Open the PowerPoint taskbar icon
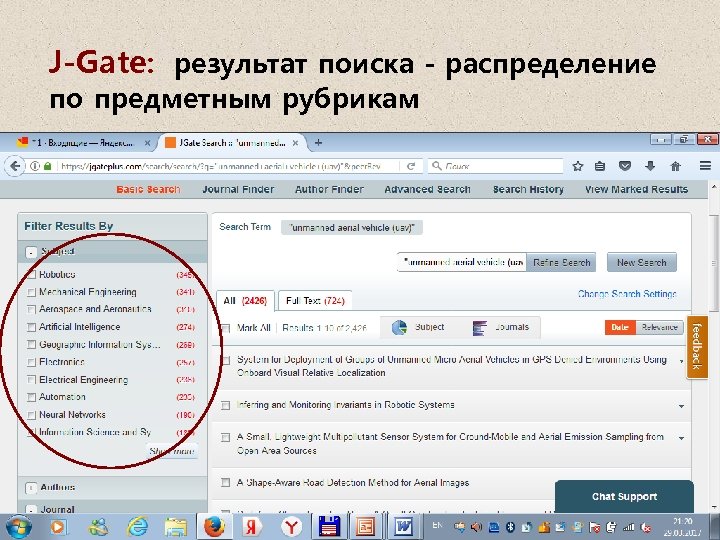 click(x=365, y=527)
